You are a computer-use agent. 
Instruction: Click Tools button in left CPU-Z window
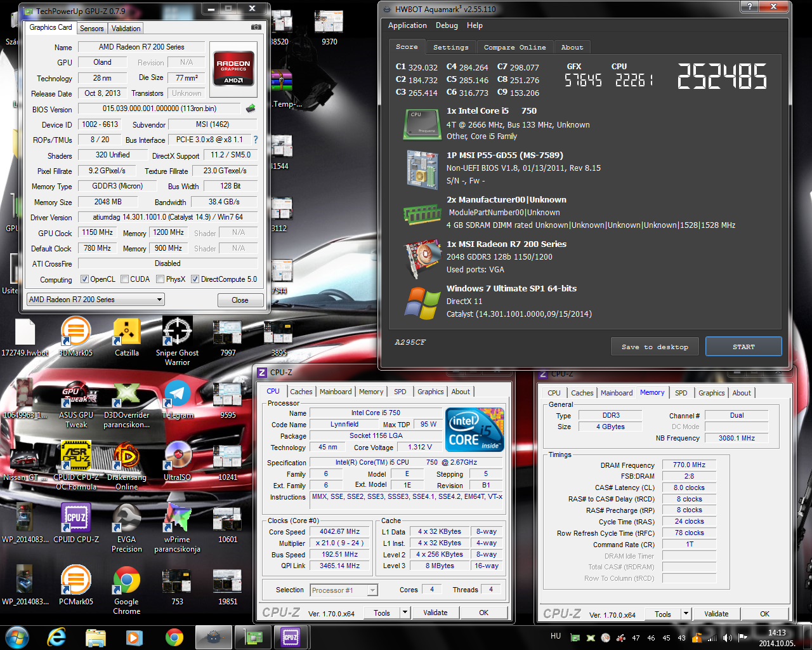(382, 613)
